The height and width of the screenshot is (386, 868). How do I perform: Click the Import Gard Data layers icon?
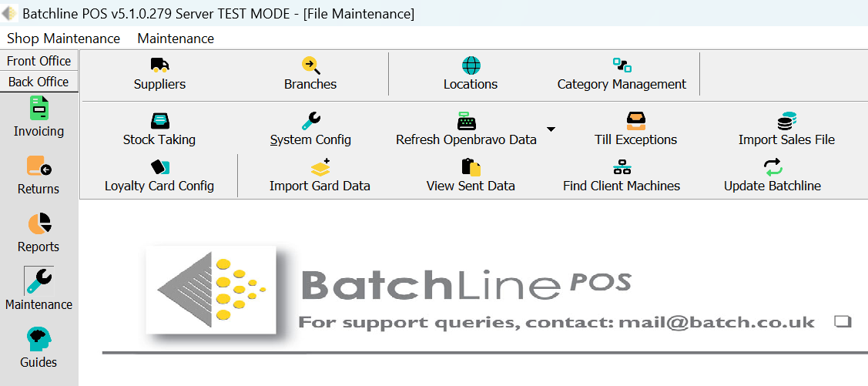pyautogui.click(x=320, y=166)
